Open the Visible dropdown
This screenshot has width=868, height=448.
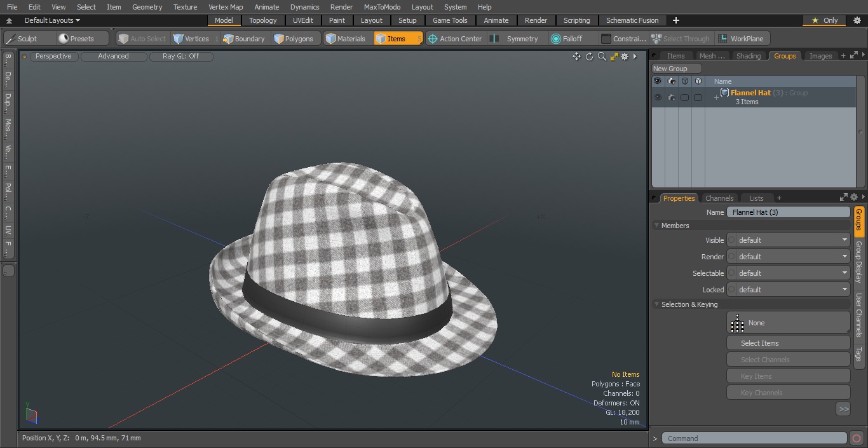[x=789, y=240]
